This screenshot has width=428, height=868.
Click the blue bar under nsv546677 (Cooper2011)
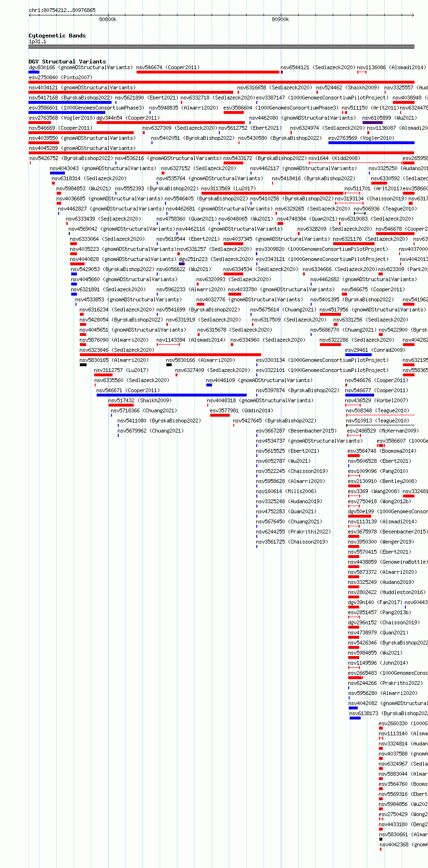359,395
